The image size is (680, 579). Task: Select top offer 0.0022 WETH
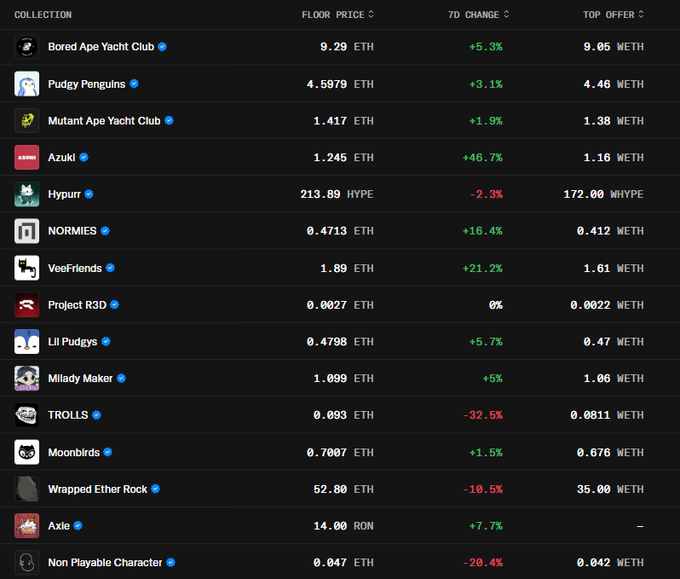(x=607, y=305)
